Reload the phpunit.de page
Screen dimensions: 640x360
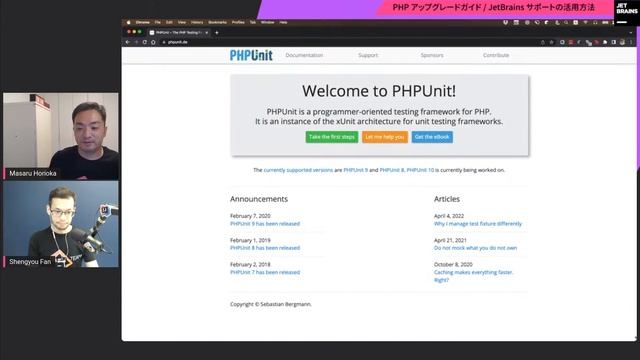coord(145,42)
